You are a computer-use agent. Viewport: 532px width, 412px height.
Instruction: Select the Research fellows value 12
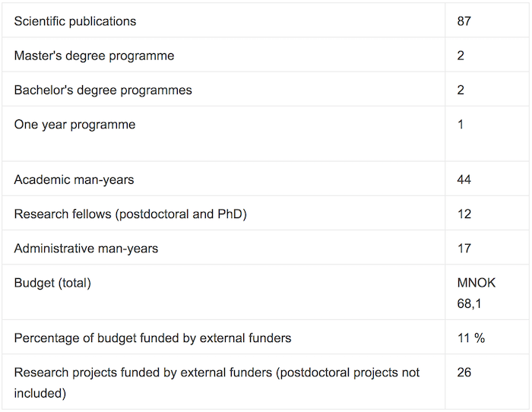tap(464, 214)
